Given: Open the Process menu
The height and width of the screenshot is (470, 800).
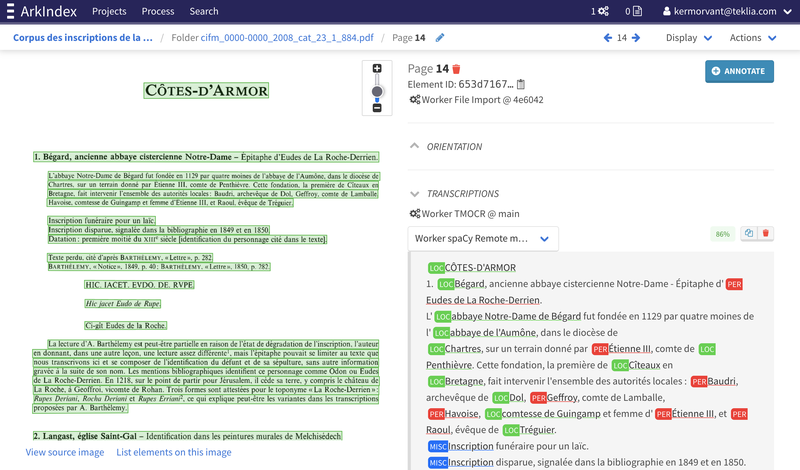Looking at the screenshot, I should [x=158, y=11].
